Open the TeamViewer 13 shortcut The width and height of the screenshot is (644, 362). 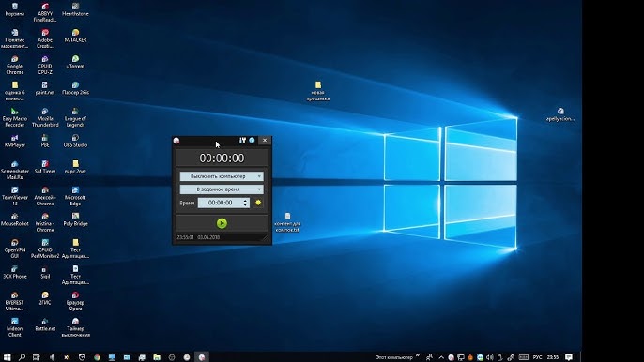coord(15,196)
